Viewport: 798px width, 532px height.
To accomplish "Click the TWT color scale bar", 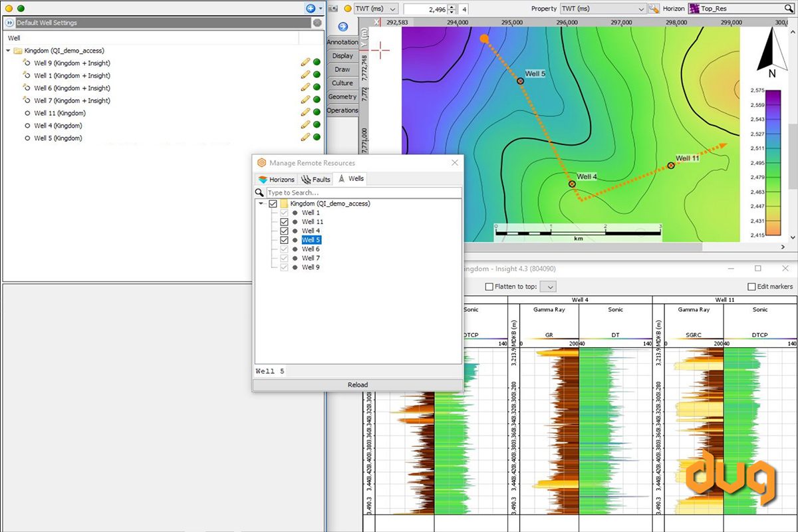I will (773, 164).
